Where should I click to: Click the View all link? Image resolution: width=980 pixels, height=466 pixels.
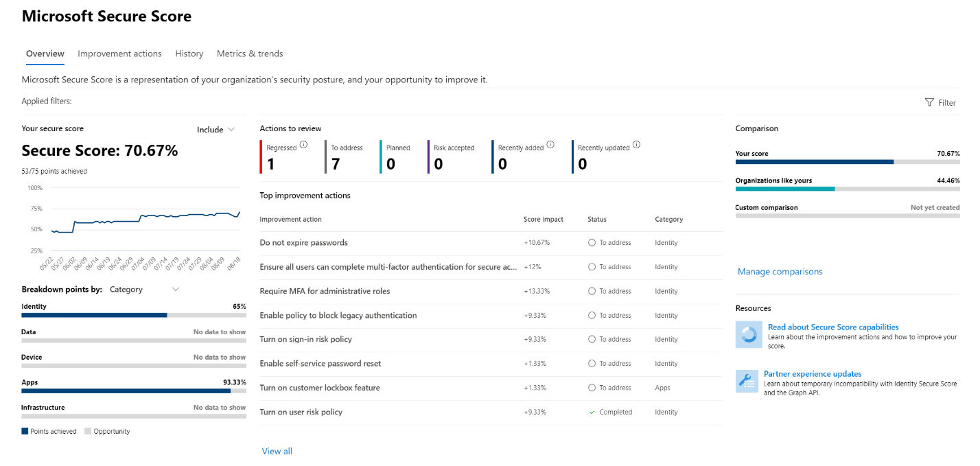pyautogui.click(x=277, y=451)
